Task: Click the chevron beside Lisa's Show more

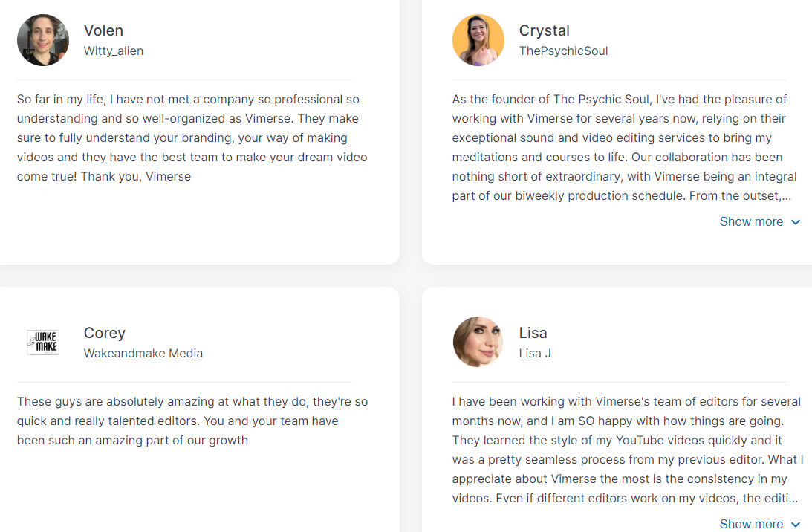Action: click(796, 525)
